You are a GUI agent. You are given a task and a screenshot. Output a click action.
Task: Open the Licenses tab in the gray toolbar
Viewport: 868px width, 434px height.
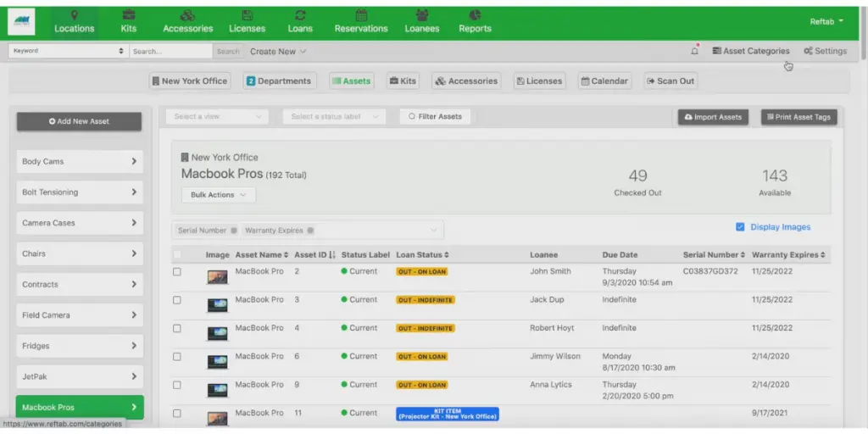[x=539, y=81]
